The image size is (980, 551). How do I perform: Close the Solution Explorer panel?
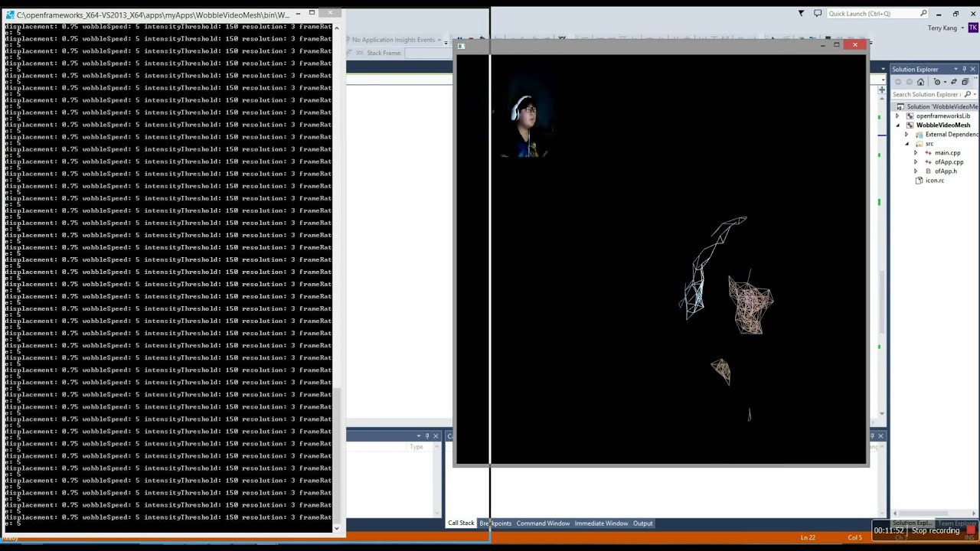tap(972, 69)
